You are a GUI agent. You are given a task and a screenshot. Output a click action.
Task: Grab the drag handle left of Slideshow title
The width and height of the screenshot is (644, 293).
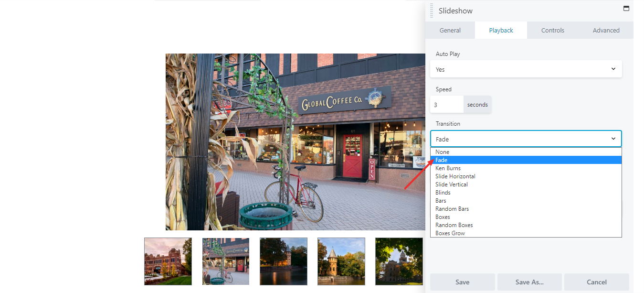[x=432, y=11]
